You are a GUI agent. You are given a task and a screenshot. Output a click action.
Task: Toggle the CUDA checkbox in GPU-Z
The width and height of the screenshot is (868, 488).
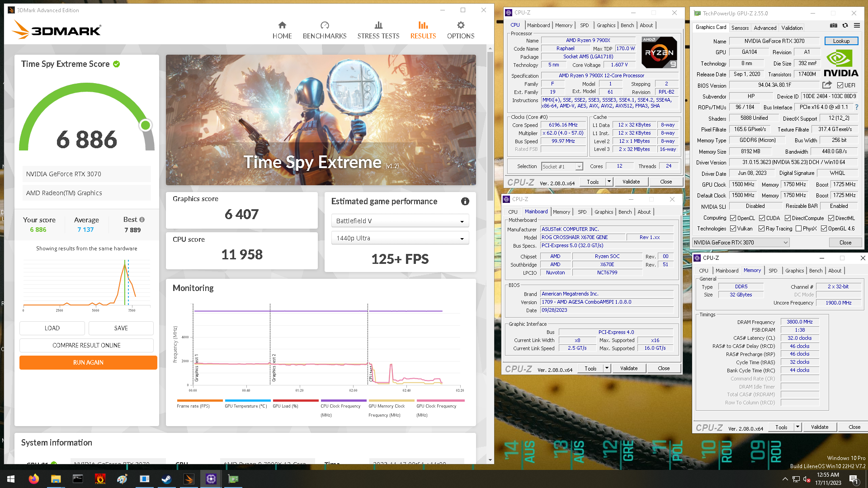[762, 218]
